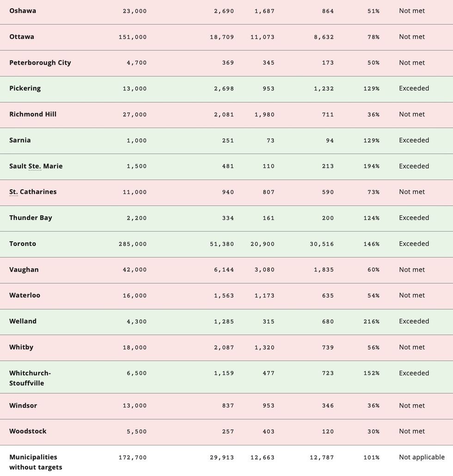Select the Peterborough City name cell

(x=40, y=62)
